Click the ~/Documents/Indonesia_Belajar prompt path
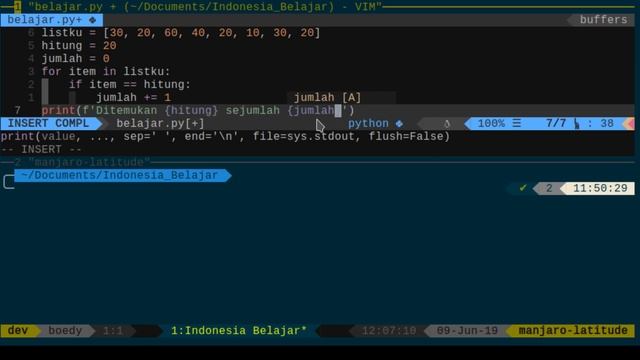 (x=119, y=176)
